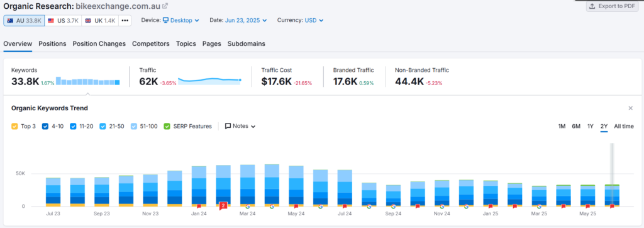Click the red flag note for April 2025

click(x=563, y=206)
